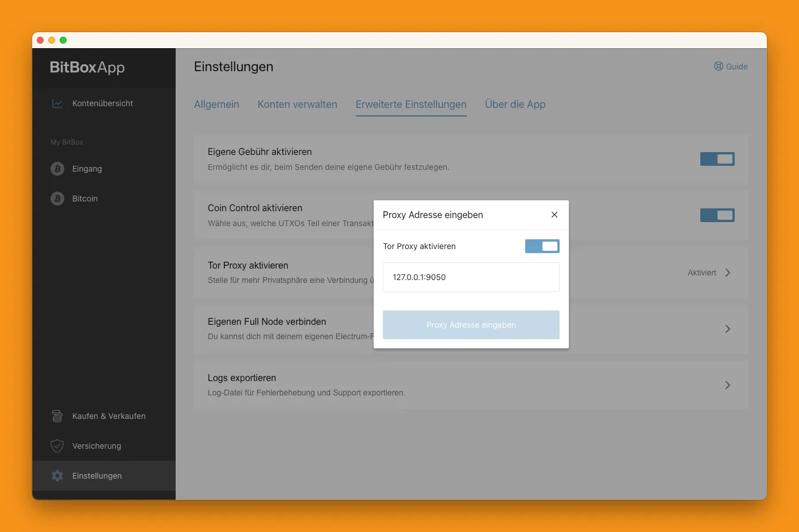Click the Versicherung shield icon

tap(57, 445)
